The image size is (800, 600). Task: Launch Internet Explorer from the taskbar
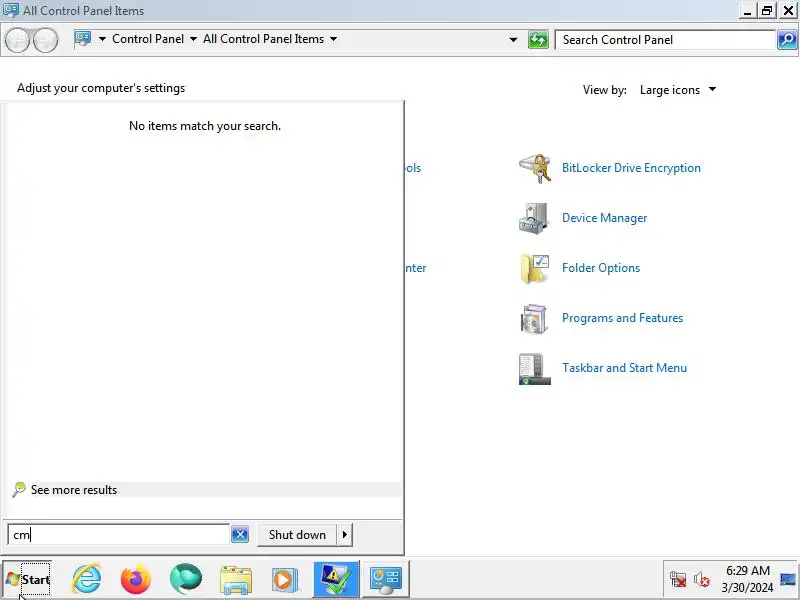[x=86, y=579]
